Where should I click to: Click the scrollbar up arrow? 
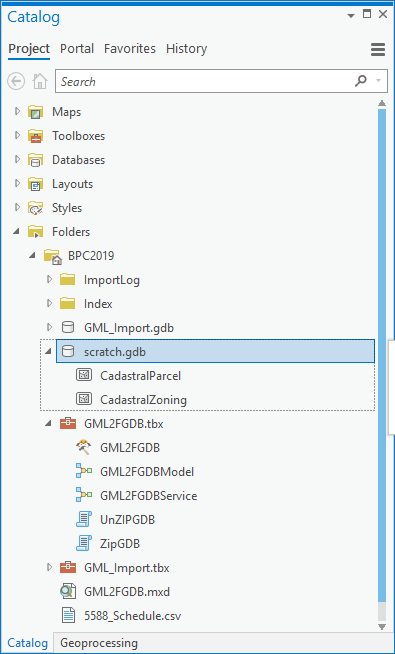coord(382,103)
